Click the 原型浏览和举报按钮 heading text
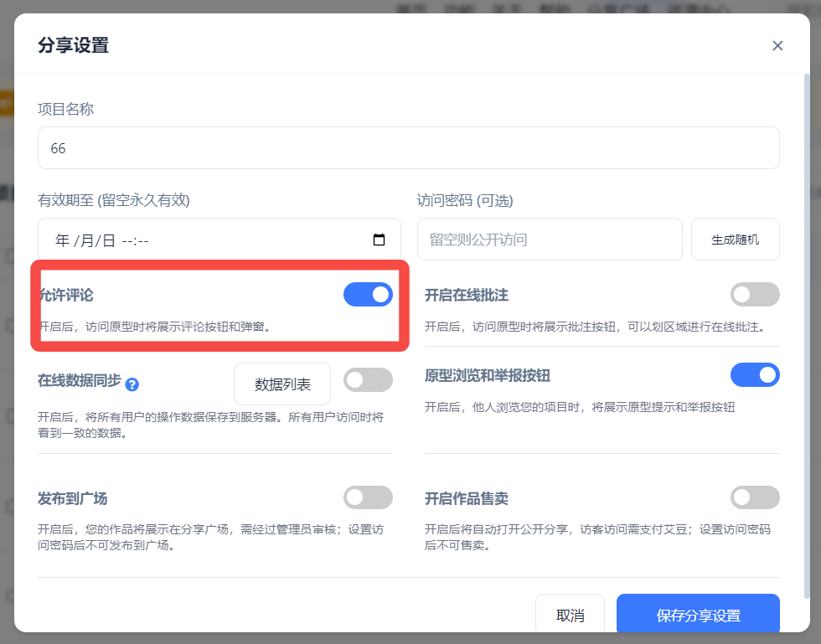 point(488,375)
